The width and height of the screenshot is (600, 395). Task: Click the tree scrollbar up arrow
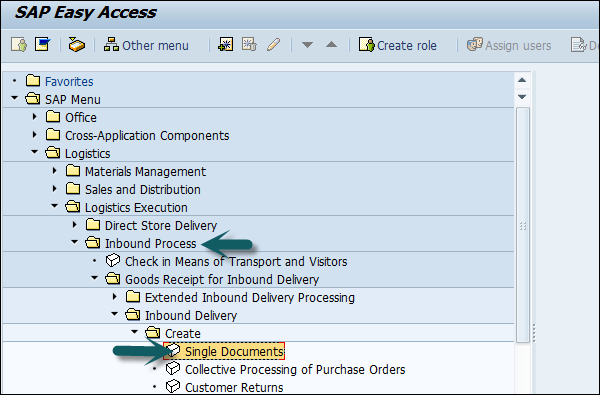[x=522, y=80]
